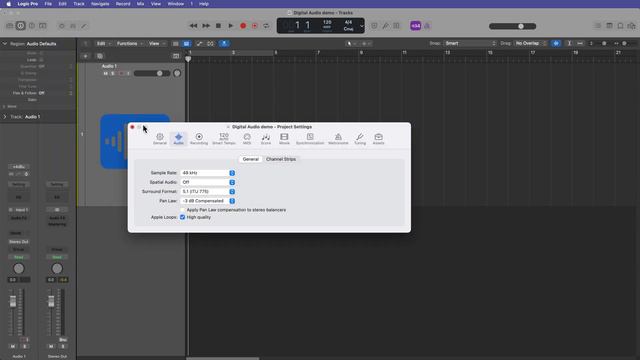Viewport: 640px width, 360px height.
Task: Open the Functions menu in tracks area
Action: pos(130,43)
